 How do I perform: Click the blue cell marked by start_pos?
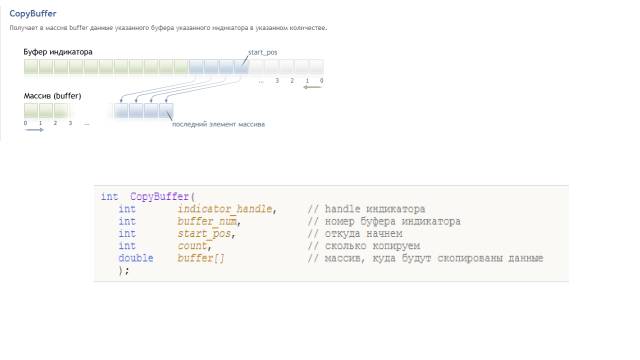point(241,67)
